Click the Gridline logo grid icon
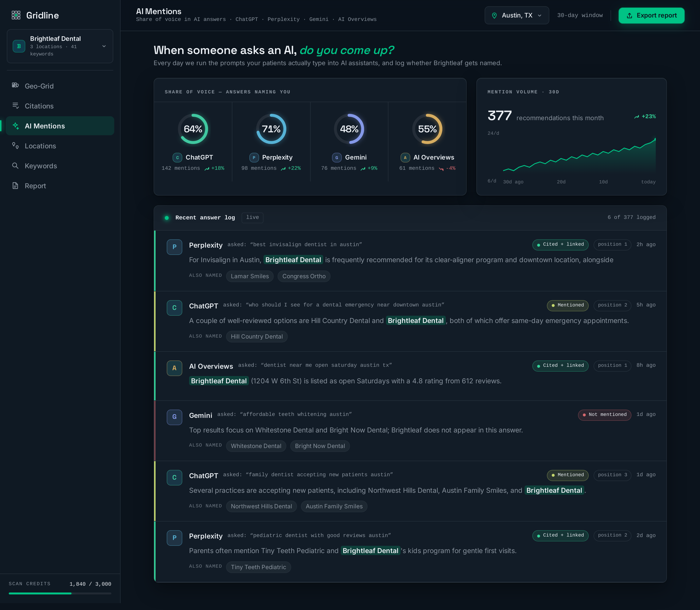Viewport: 700px width, 610px height. (x=16, y=15)
